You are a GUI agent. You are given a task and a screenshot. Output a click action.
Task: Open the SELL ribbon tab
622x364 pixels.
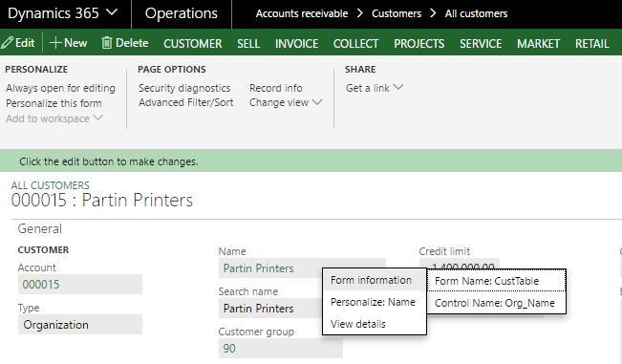[248, 43]
